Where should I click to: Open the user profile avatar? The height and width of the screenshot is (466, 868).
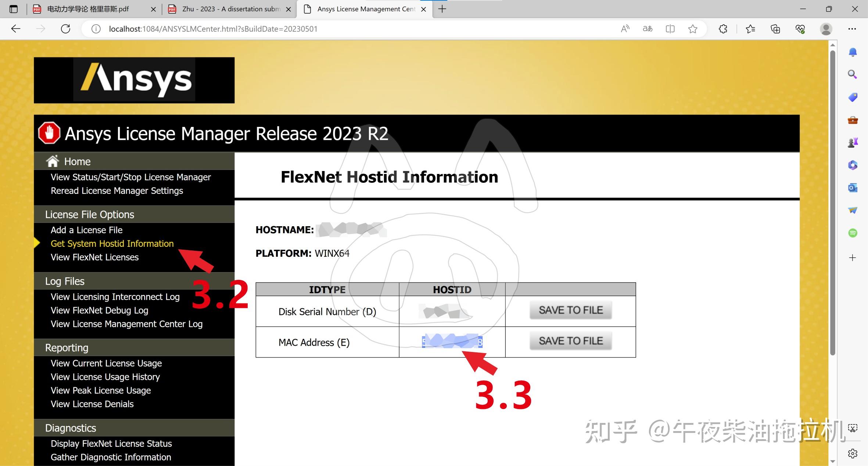point(826,29)
